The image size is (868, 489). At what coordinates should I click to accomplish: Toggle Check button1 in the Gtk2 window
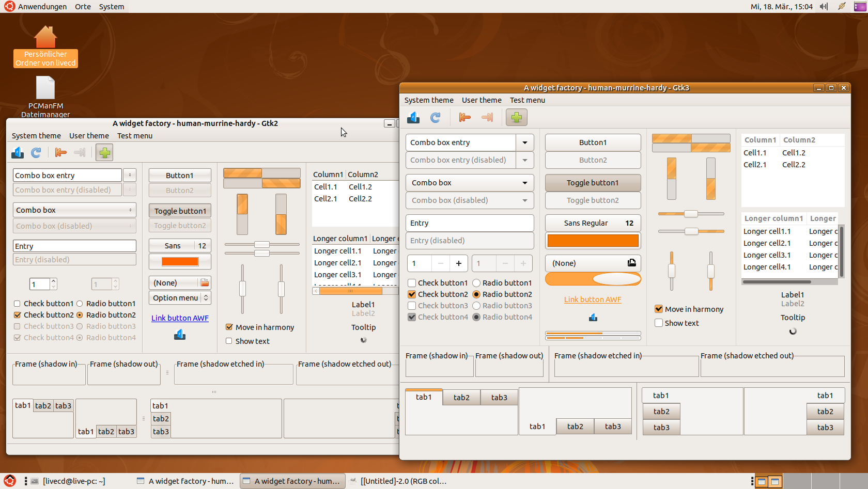pyautogui.click(x=17, y=304)
